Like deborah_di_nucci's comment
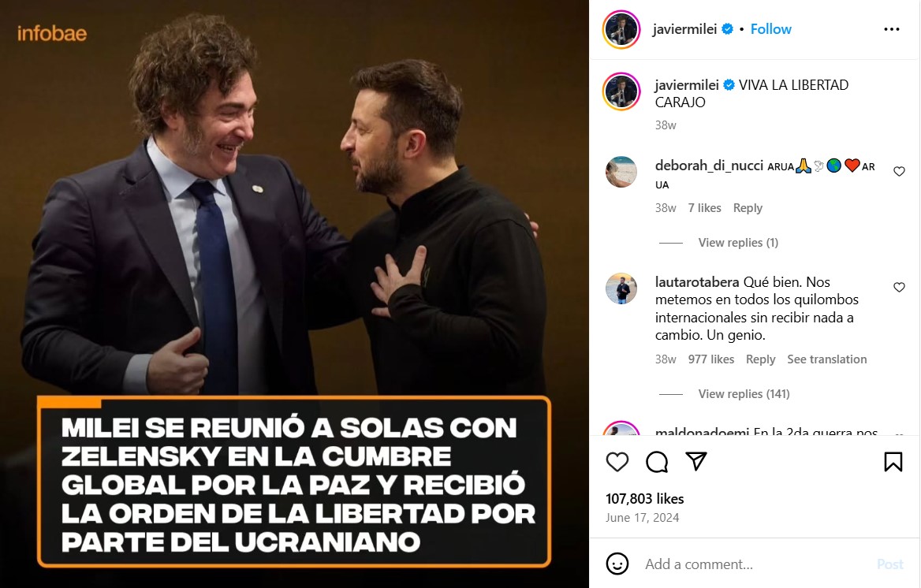The image size is (921, 588). pyautogui.click(x=899, y=171)
